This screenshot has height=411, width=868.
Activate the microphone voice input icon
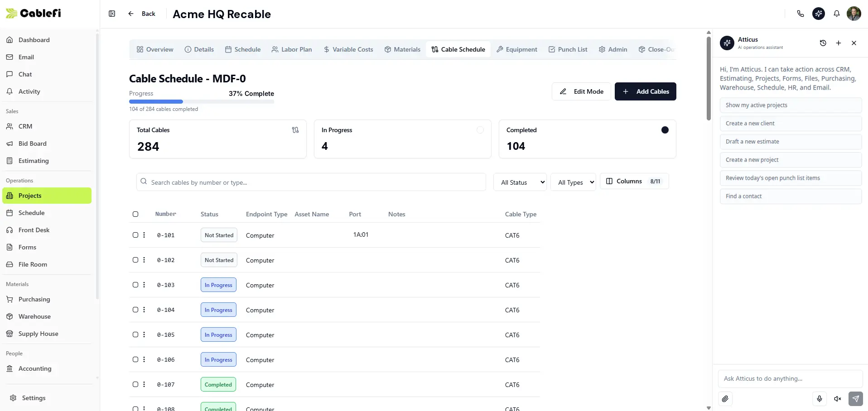(x=820, y=399)
